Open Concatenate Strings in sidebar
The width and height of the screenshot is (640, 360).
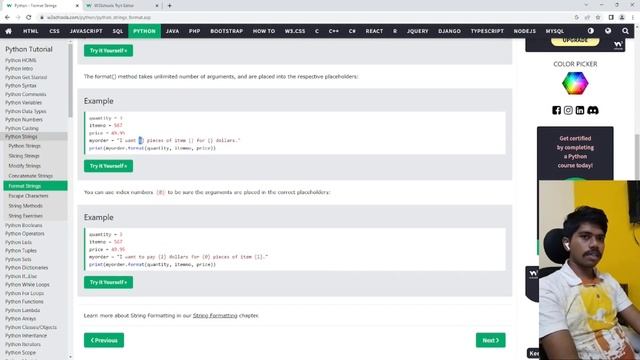pyautogui.click(x=31, y=176)
